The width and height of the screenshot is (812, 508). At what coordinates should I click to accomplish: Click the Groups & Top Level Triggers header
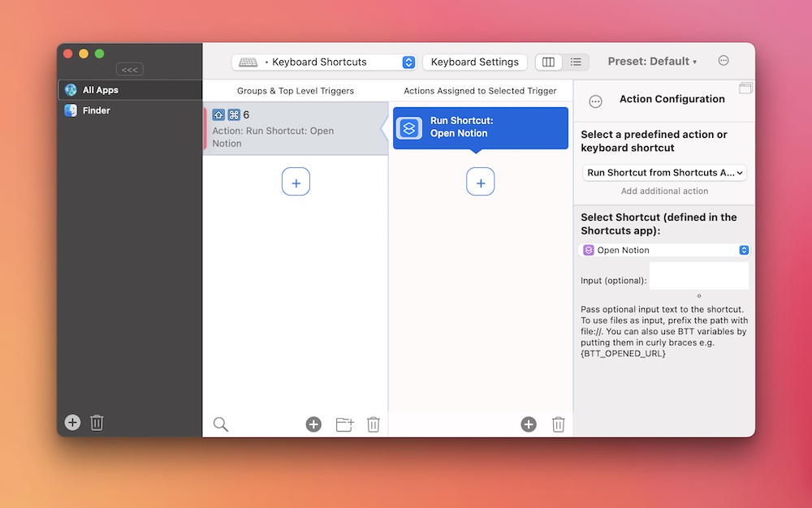[x=296, y=91]
